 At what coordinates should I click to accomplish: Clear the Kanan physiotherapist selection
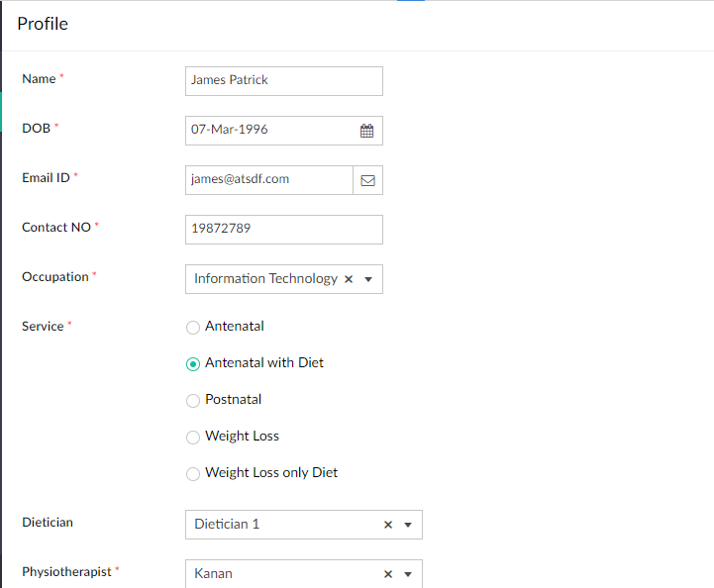coord(388,574)
